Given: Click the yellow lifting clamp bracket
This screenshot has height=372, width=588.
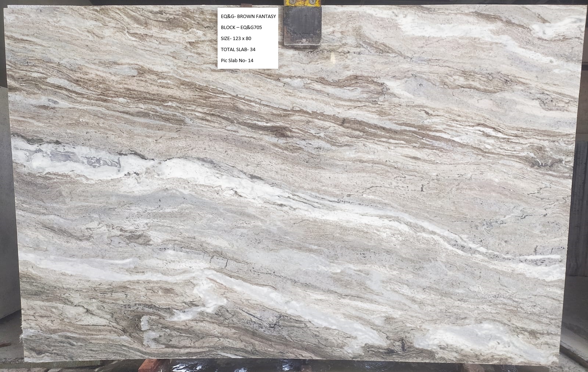Looking at the screenshot, I should pyautogui.click(x=302, y=3).
